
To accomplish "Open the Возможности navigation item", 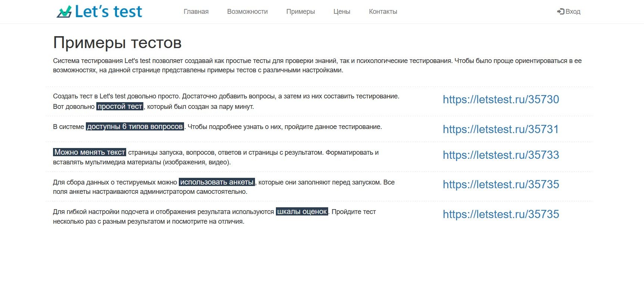I will point(247,12).
